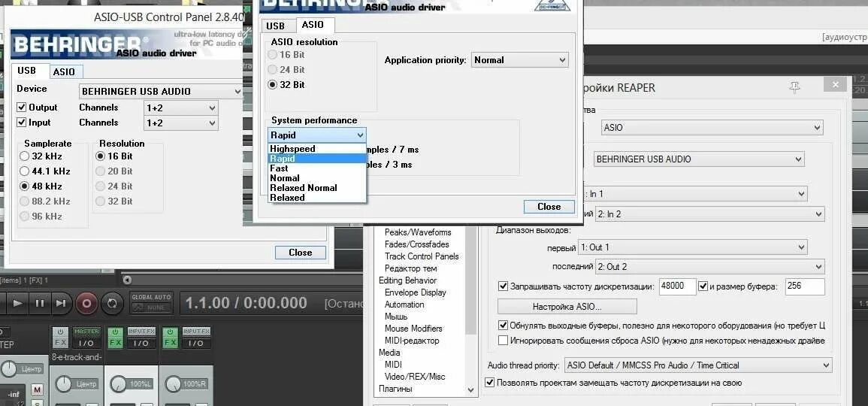This screenshot has width=868, height=406.
Task: Open the Audio thread priority dropdown
Action: pos(698,365)
